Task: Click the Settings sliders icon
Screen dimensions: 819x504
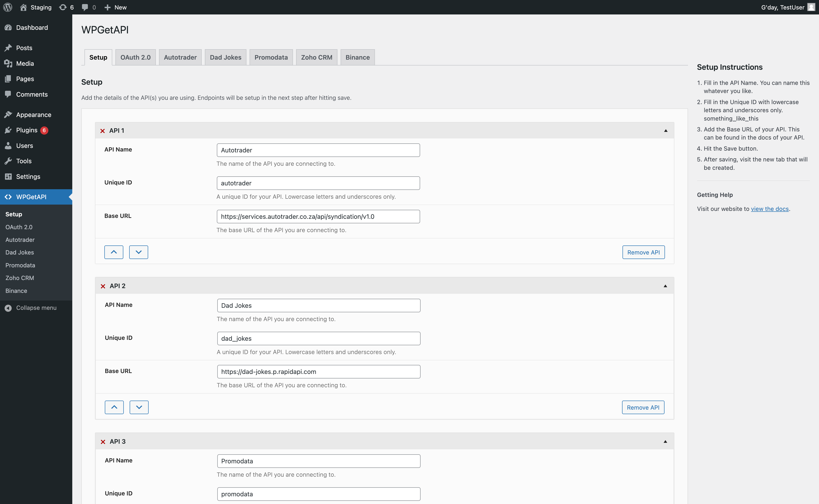Action: pyautogui.click(x=8, y=177)
